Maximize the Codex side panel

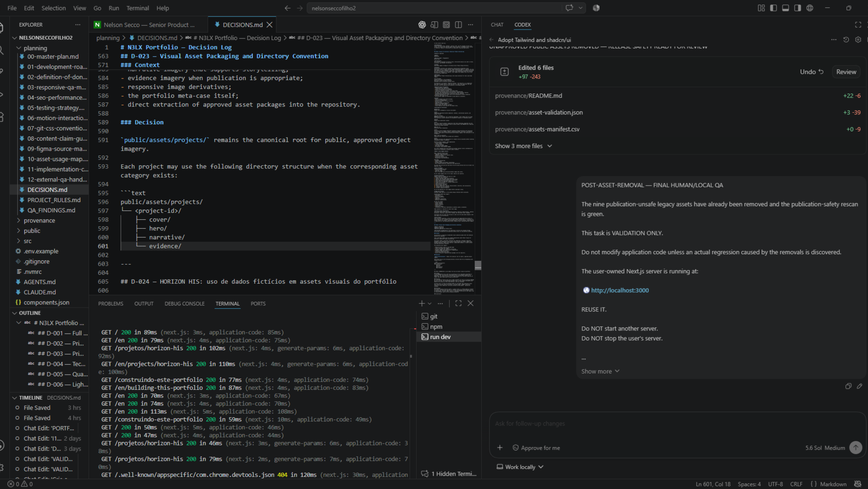coord(858,25)
